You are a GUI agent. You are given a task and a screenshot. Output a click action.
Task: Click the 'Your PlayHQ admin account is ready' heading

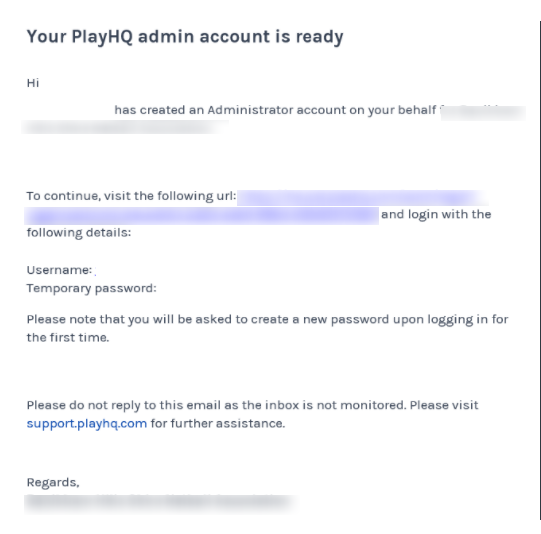185,37
